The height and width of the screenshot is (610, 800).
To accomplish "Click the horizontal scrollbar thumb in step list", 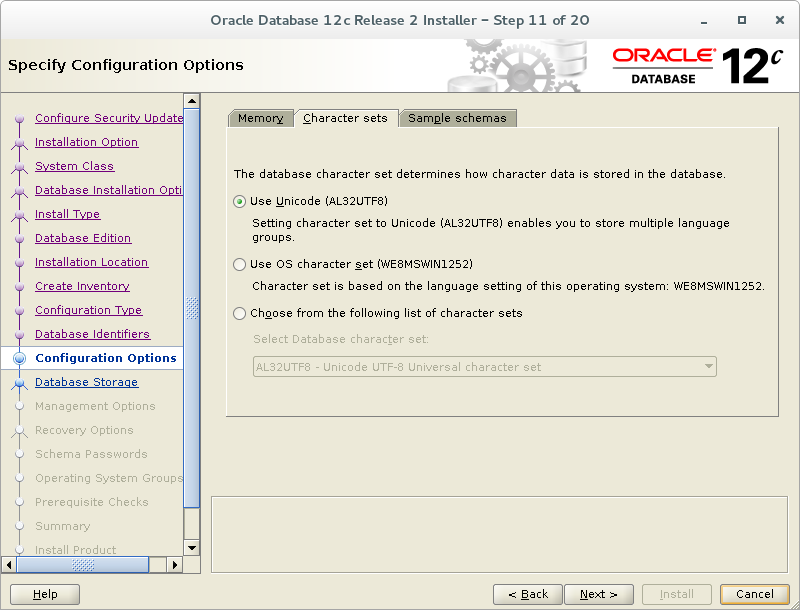I will (x=83, y=565).
